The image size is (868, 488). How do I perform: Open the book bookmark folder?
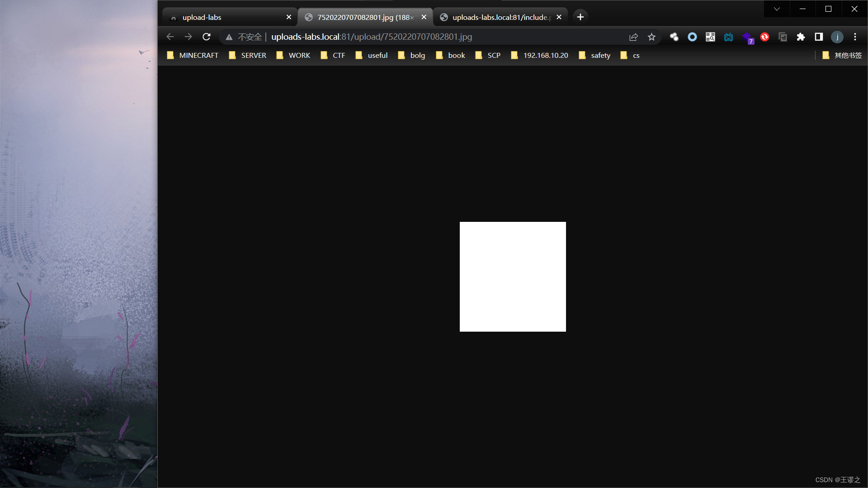point(450,55)
